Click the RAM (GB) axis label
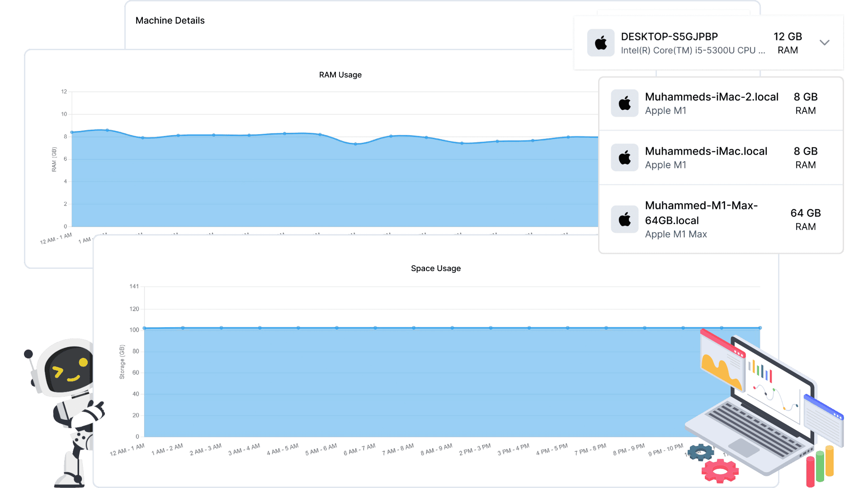This screenshot has height=488, width=868. (54, 160)
